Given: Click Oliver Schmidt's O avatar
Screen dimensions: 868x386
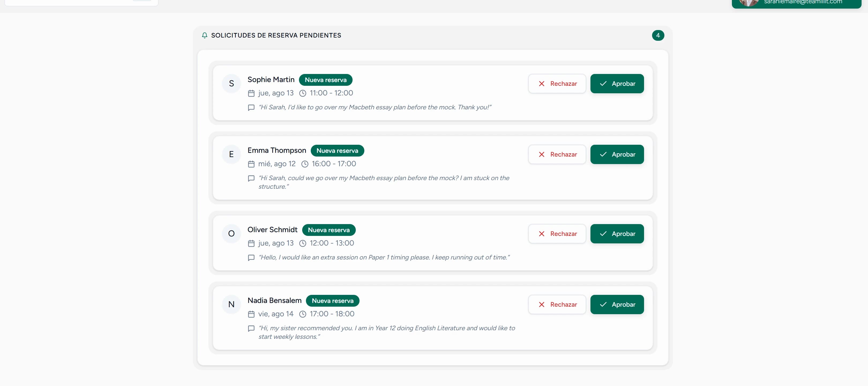Looking at the screenshot, I should [x=231, y=234].
